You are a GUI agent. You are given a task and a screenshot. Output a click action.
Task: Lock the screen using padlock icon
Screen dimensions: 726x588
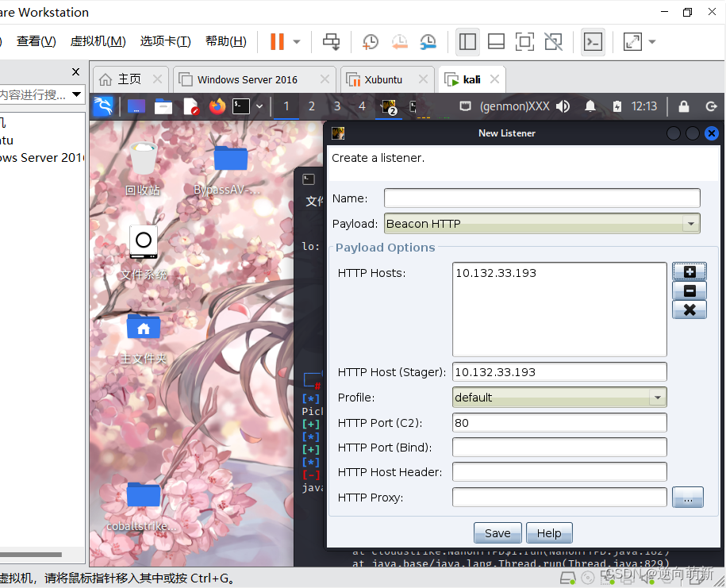pyautogui.click(x=684, y=106)
